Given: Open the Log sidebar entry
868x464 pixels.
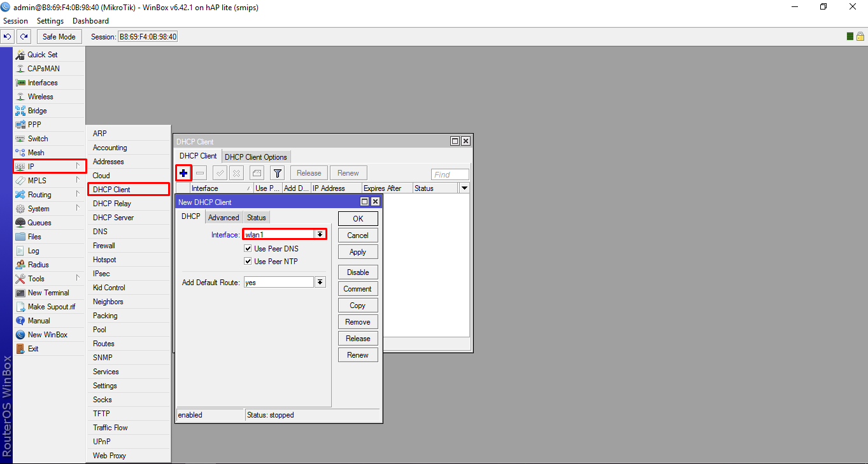Looking at the screenshot, I should tap(49, 251).
